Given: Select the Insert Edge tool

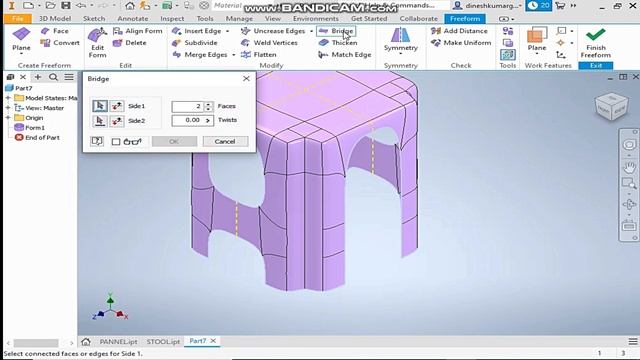Looking at the screenshot, I should [x=197, y=31].
